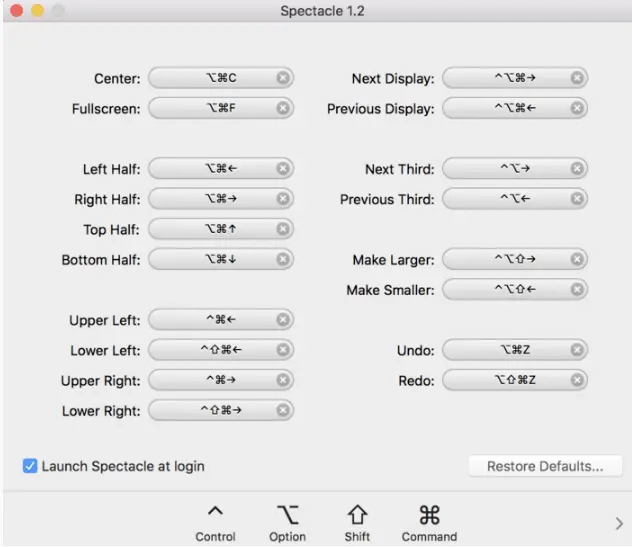Click the Shift key symbol in the legend
The width and height of the screenshot is (632, 547).
click(357, 515)
